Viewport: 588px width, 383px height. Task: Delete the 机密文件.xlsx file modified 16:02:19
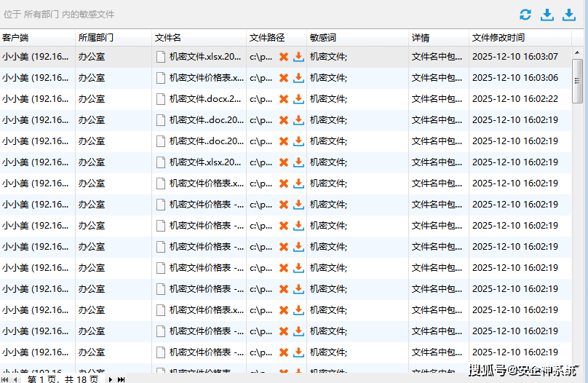284,162
